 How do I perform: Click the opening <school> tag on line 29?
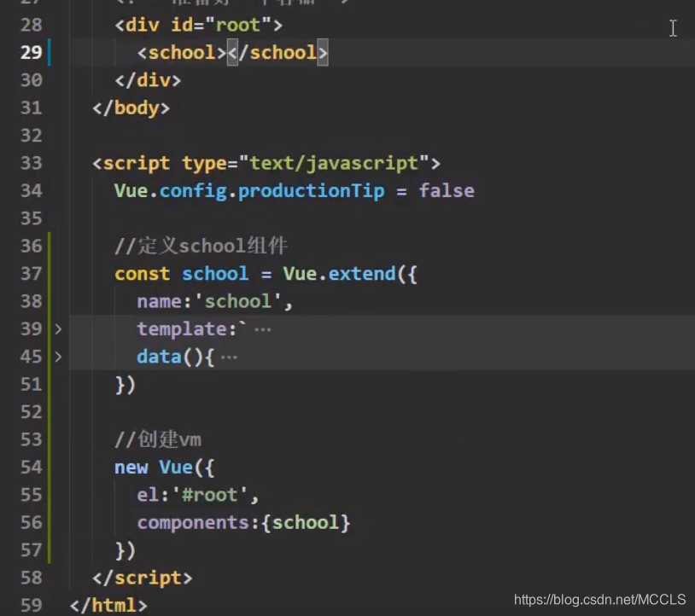click(x=182, y=53)
